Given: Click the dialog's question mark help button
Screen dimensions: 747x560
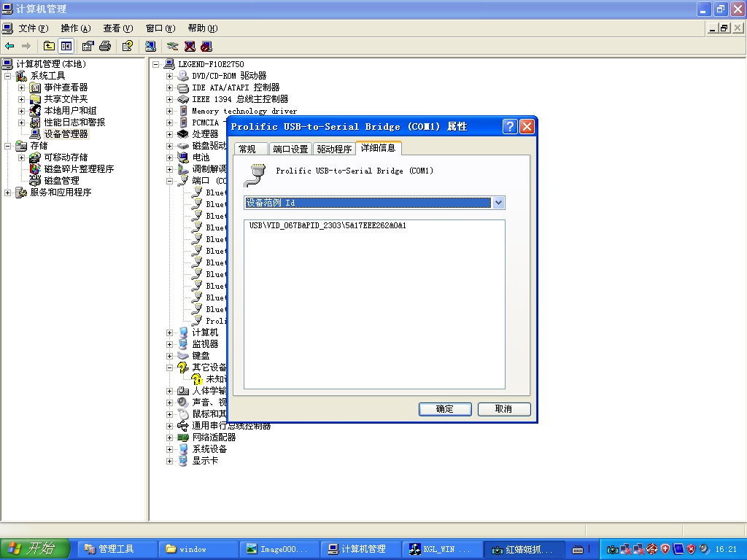Looking at the screenshot, I should [x=510, y=127].
